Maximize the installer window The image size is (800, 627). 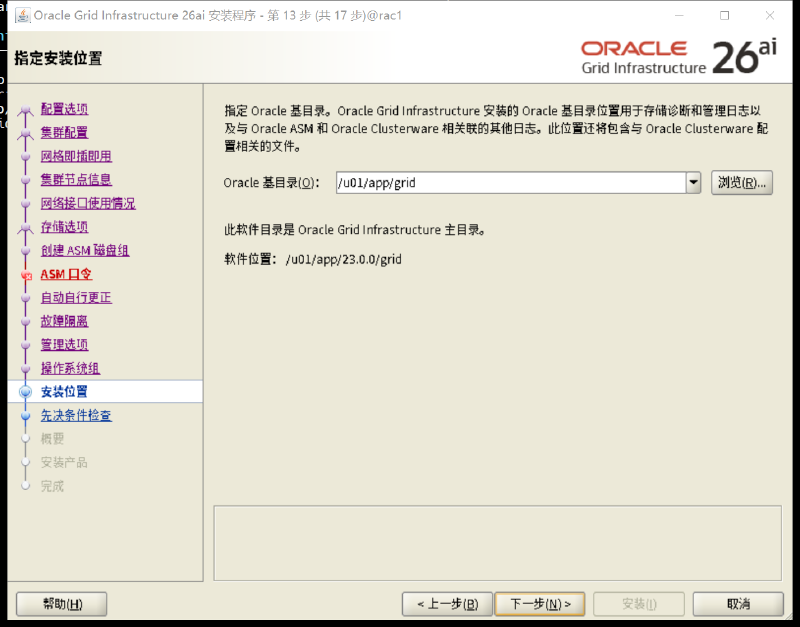(x=724, y=15)
